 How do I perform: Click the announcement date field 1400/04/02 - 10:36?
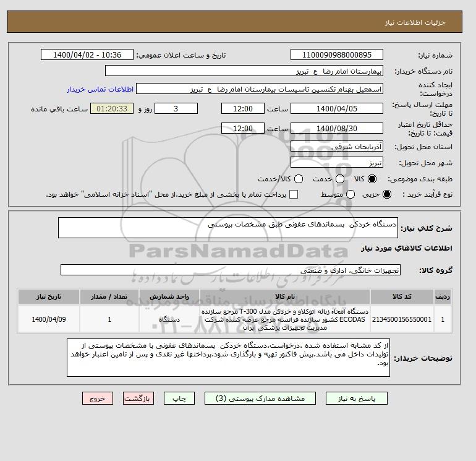[x=87, y=54]
